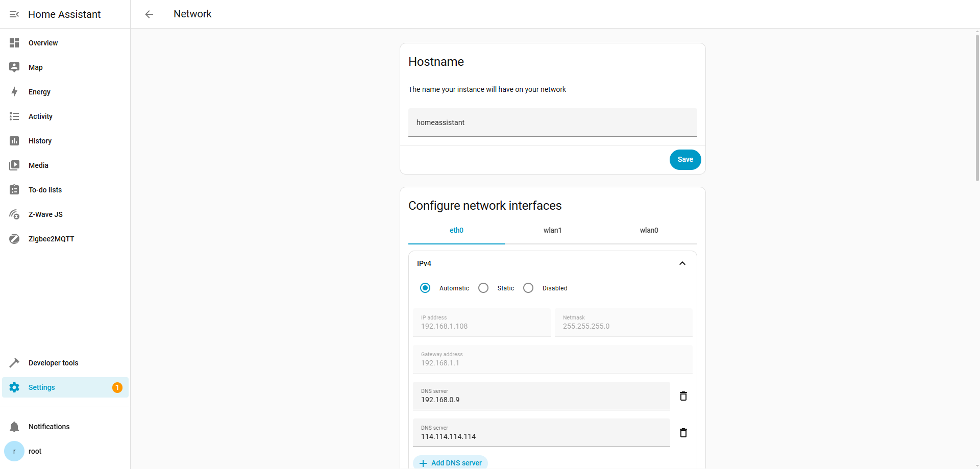
Task: Click the homeassistant hostname input field
Action: coord(552,122)
